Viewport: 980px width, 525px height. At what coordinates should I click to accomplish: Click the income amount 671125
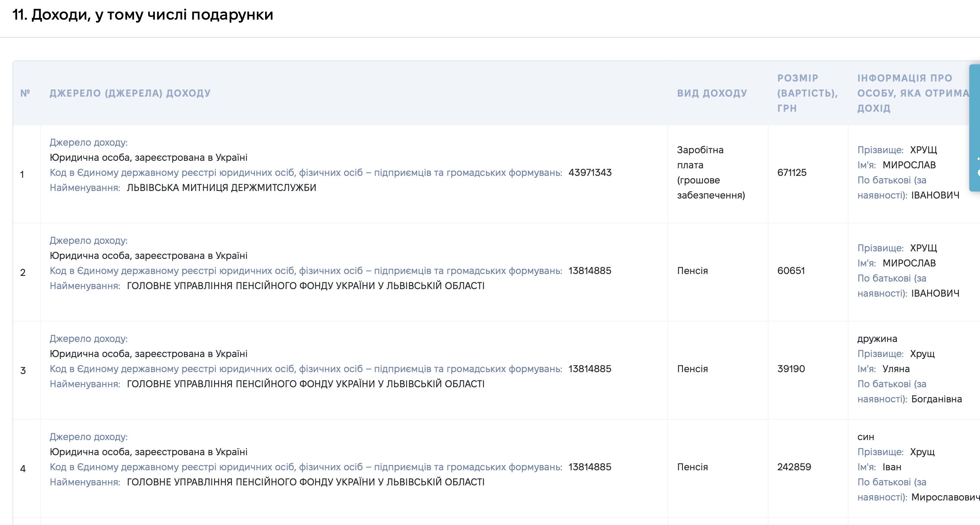792,172
